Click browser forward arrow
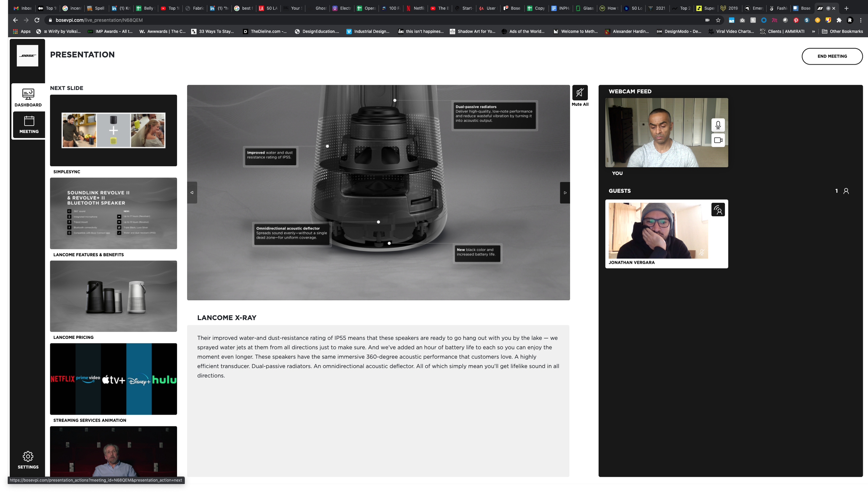The image size is (868, 493). pos(26,20)
